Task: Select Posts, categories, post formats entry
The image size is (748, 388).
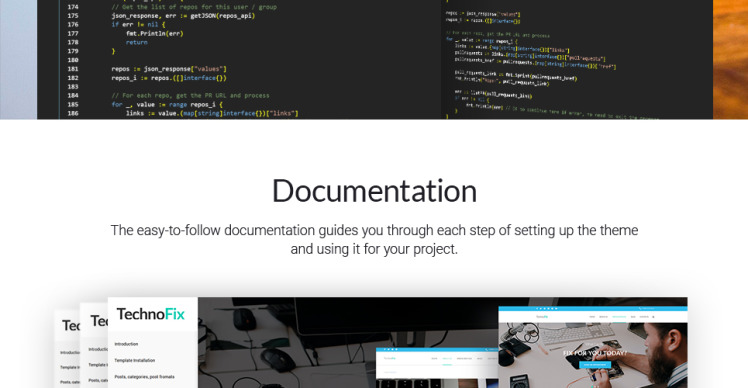Action: pyautogui.click(x=145, y=377)
